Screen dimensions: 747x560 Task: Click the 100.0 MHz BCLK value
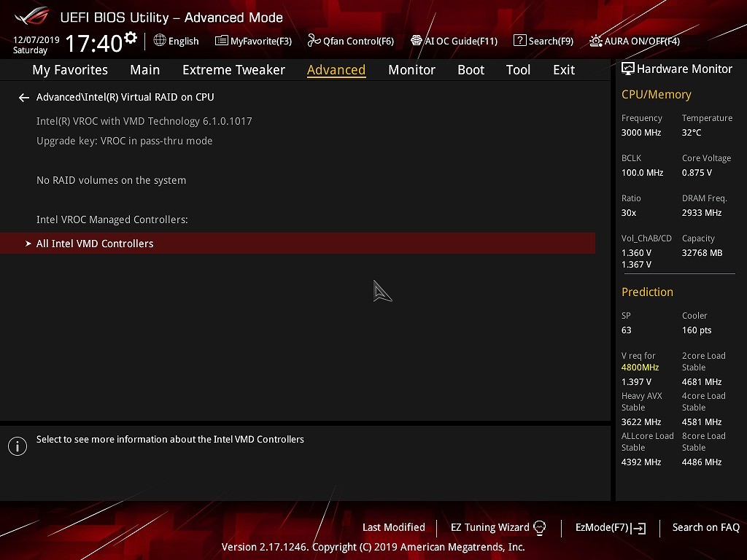click(x=642, y=173)
